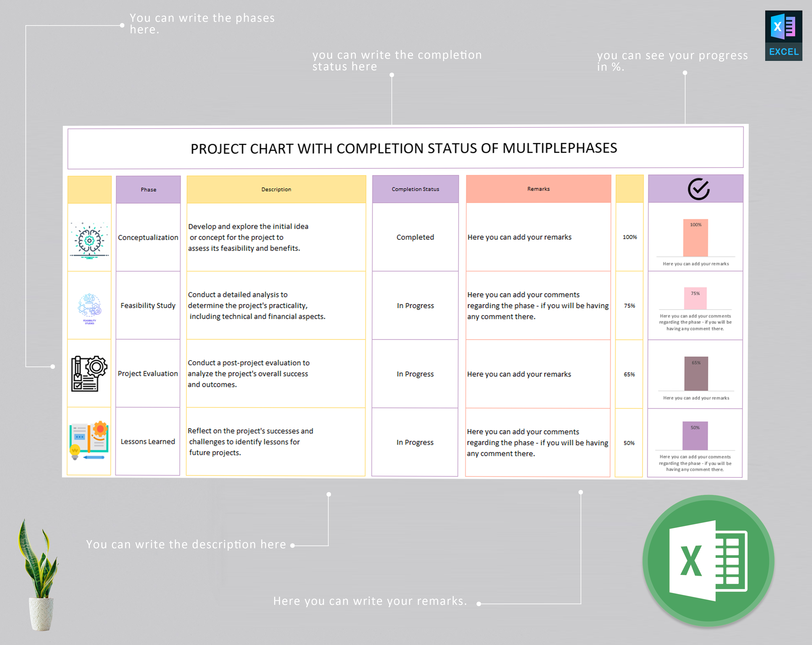Select the Project Evaluation gear icon
Image resolution: width=812 pixels, height=645 pixels.
coord(89,374)
